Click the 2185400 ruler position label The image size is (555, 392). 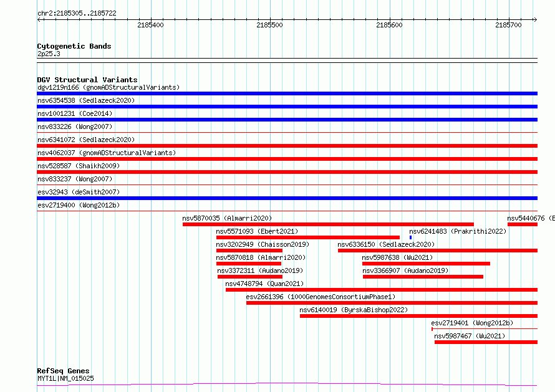point(150,25)
